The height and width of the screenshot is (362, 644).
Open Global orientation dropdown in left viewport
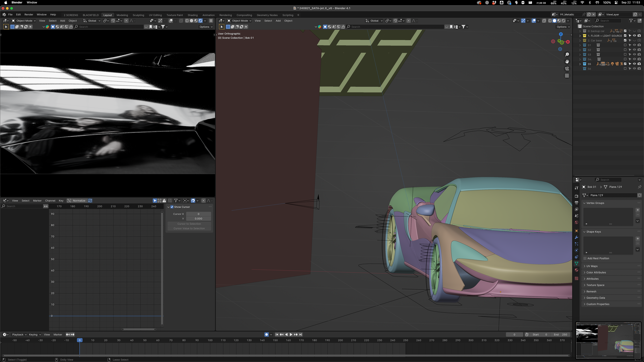pyautogui.click(x=92, y=21)
